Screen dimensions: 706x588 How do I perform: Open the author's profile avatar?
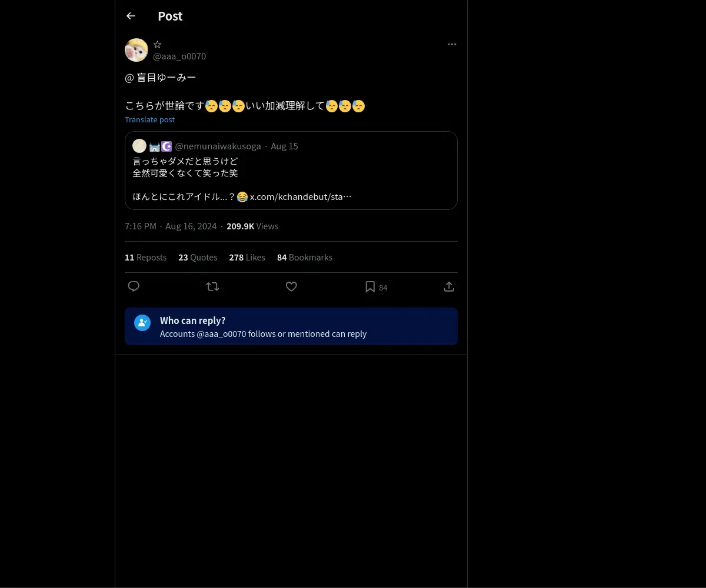136,50
